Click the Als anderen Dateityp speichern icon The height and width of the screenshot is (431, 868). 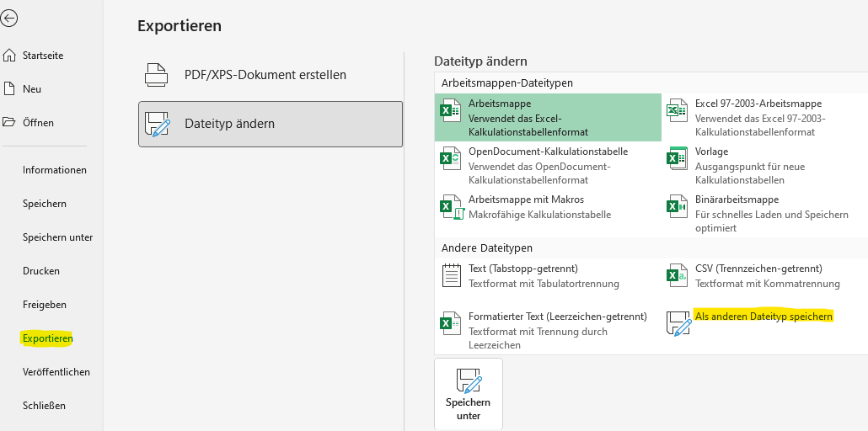click(x=678, y=323)
